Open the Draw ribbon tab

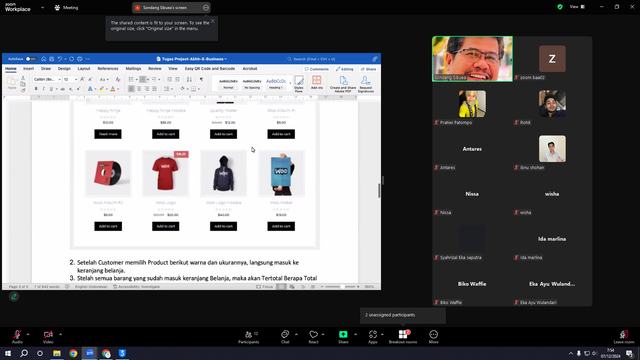click(x=46, y=69)
